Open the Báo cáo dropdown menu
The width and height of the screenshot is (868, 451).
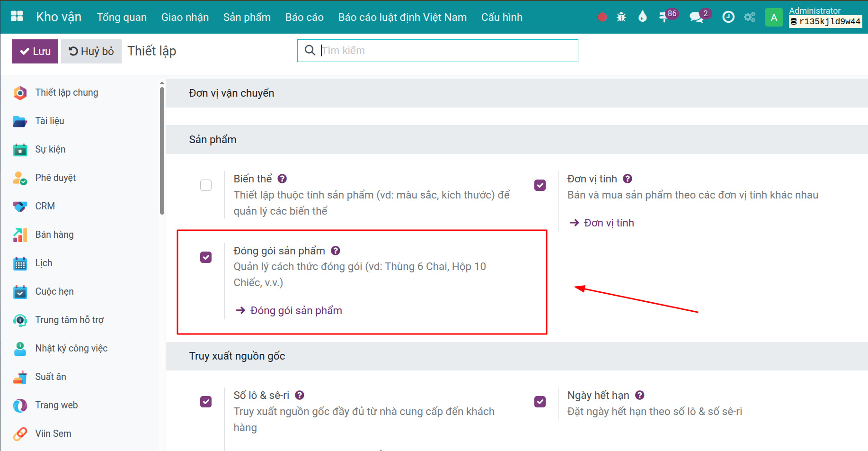[x=304, y=18]
